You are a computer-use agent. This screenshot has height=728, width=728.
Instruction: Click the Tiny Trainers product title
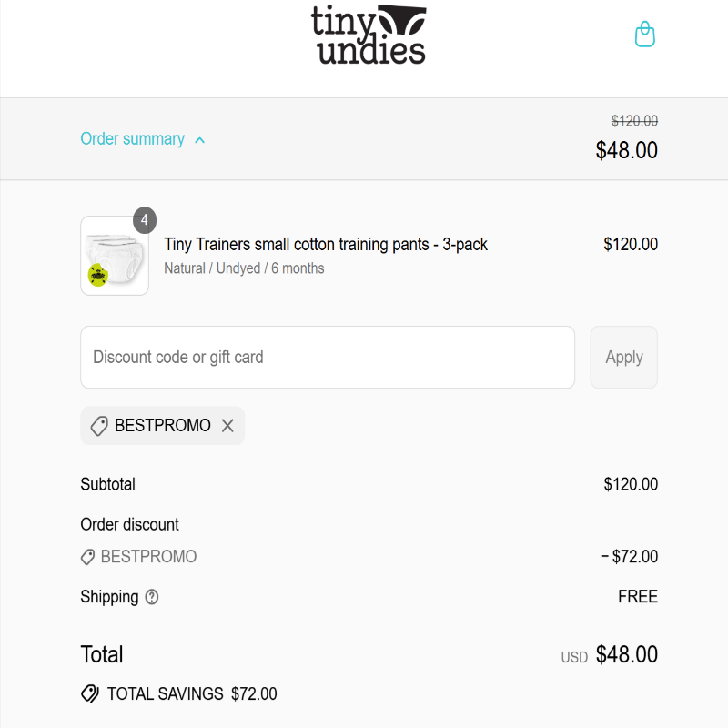326,244
